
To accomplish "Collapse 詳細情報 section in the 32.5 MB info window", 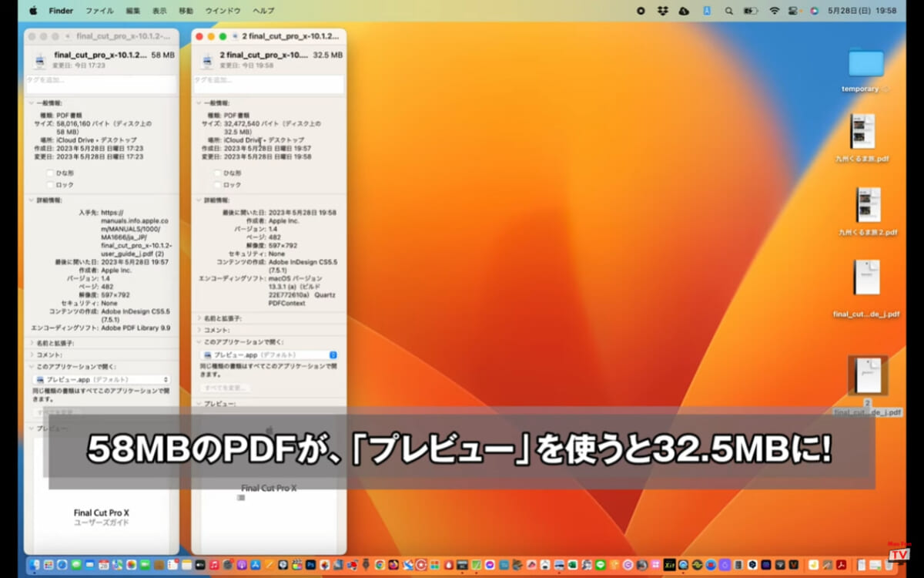I will click(x=199, y=200).
